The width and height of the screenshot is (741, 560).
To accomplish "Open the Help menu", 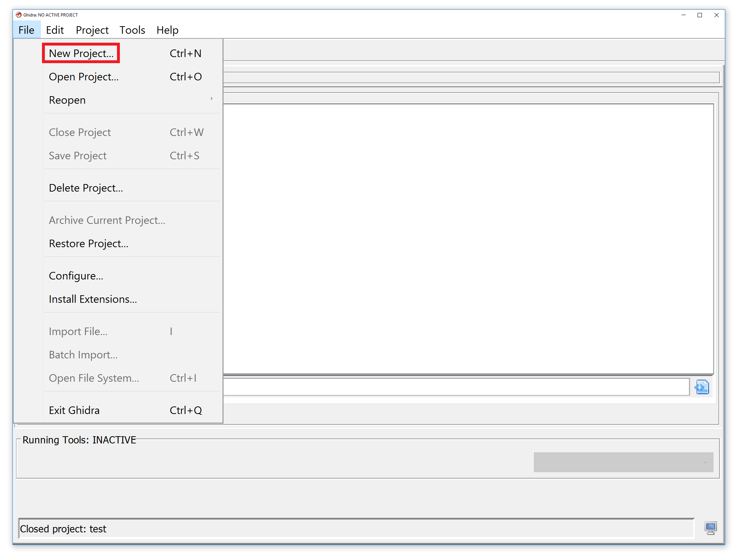I will click(167, 30).
